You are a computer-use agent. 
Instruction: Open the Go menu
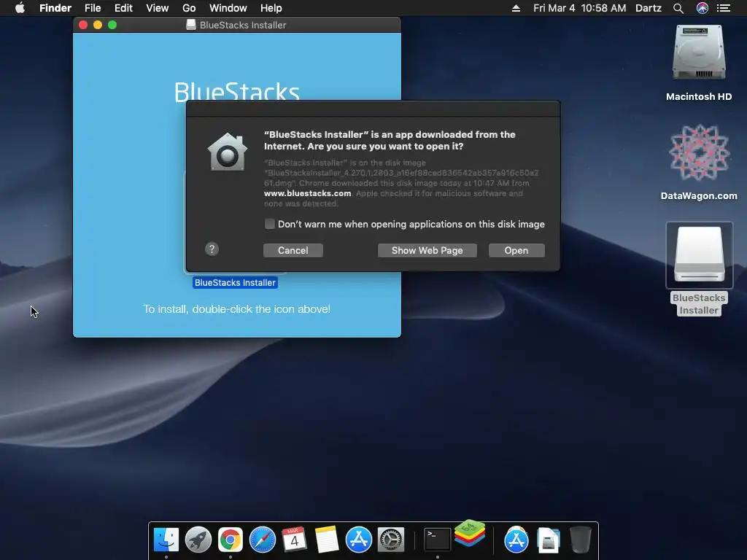(189, 8)
